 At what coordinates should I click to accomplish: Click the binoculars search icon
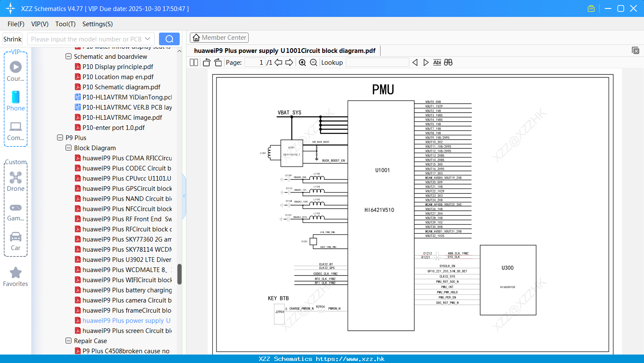pyautogui.click(x=448, y=62)
